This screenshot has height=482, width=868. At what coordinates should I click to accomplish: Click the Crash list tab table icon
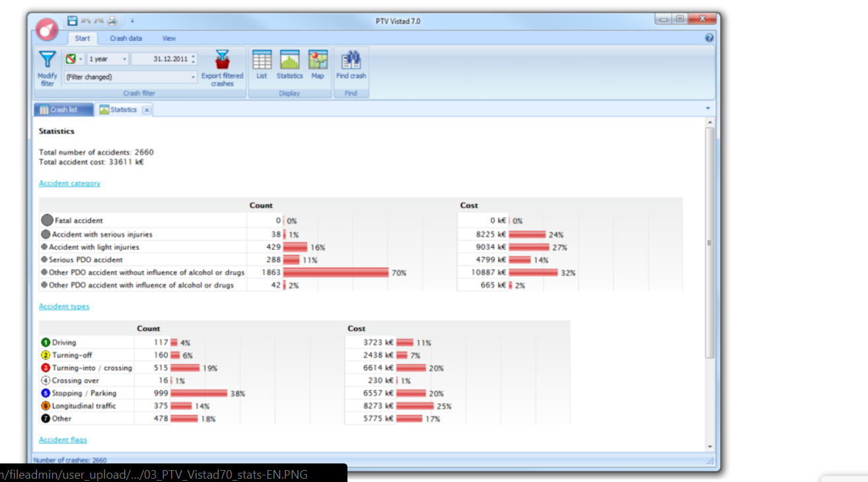click(44, 110)
